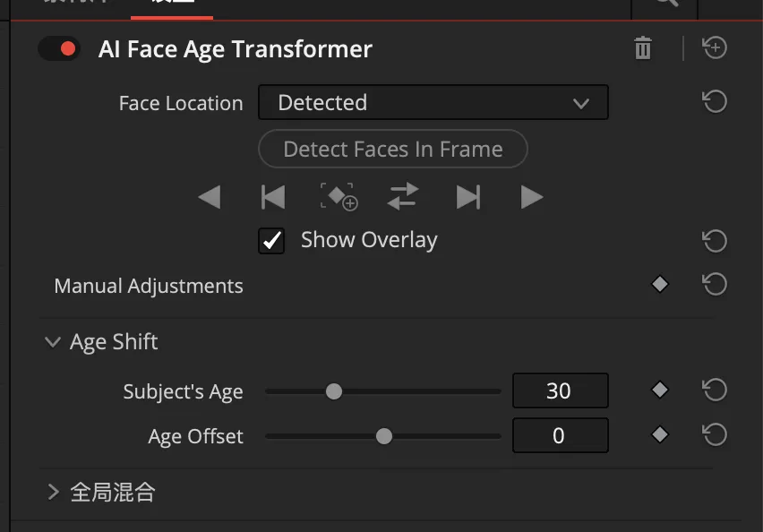Track faces in reverse direction
The image size is (763, 532).
point(210,197)
